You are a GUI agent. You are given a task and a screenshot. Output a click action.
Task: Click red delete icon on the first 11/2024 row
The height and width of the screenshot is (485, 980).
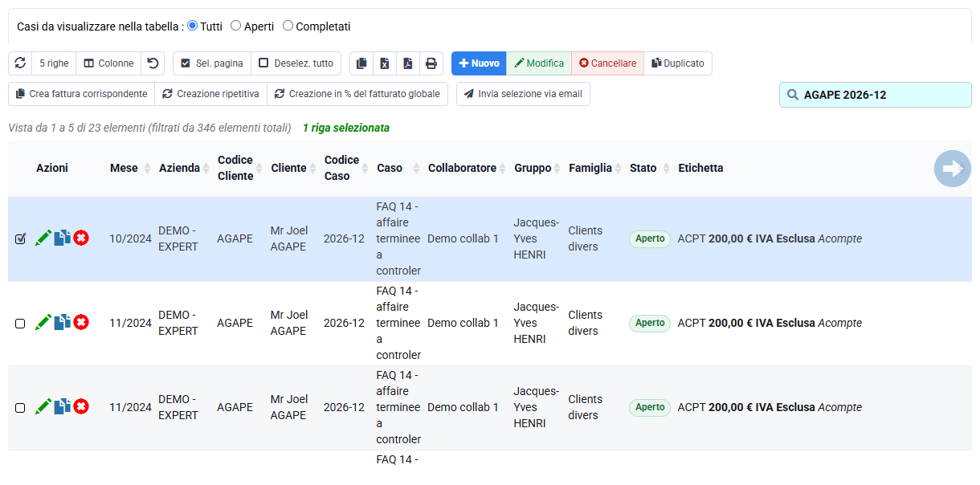pos(81,323)
